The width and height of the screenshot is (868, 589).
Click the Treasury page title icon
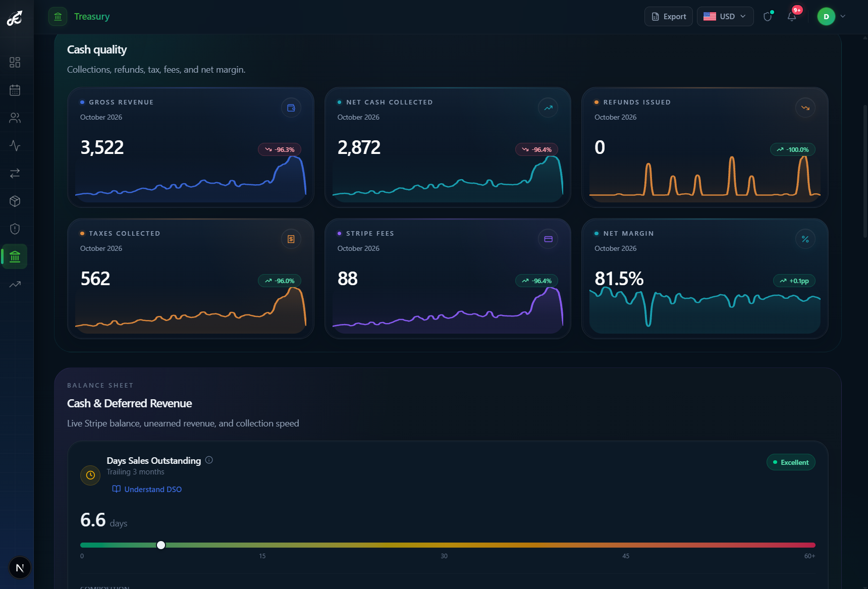click(58, 17)
